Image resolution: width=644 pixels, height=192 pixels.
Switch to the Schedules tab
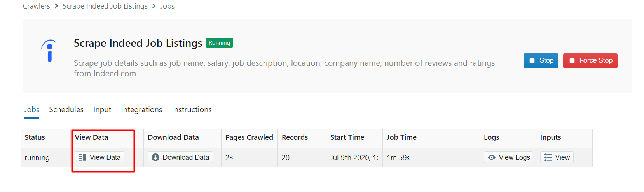point(66,109)
